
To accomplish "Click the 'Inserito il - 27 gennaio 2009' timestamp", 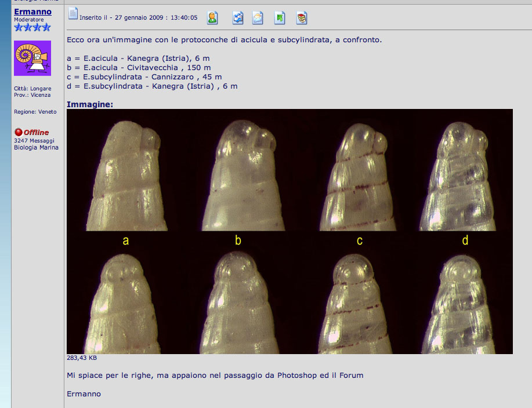I will tap(139, 17).
